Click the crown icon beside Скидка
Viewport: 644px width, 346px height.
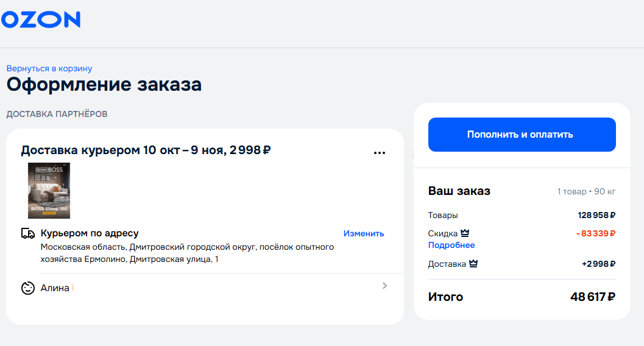[465, 233]
